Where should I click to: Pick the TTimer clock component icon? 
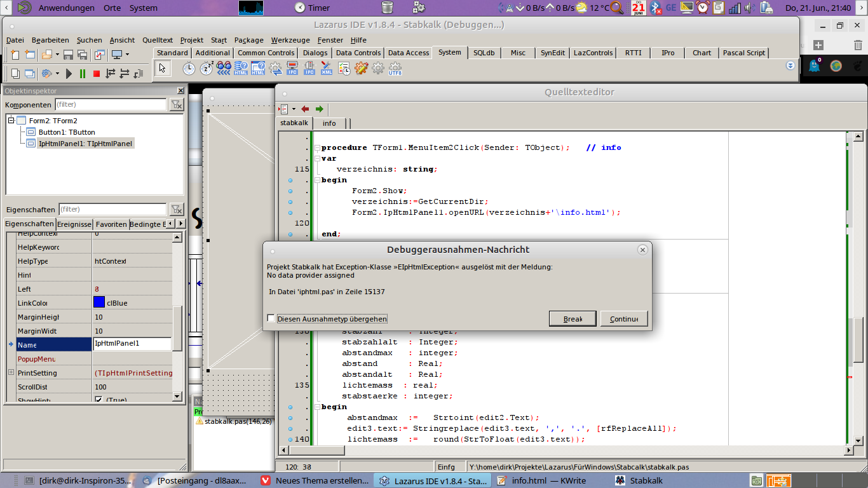pos(189,69)
